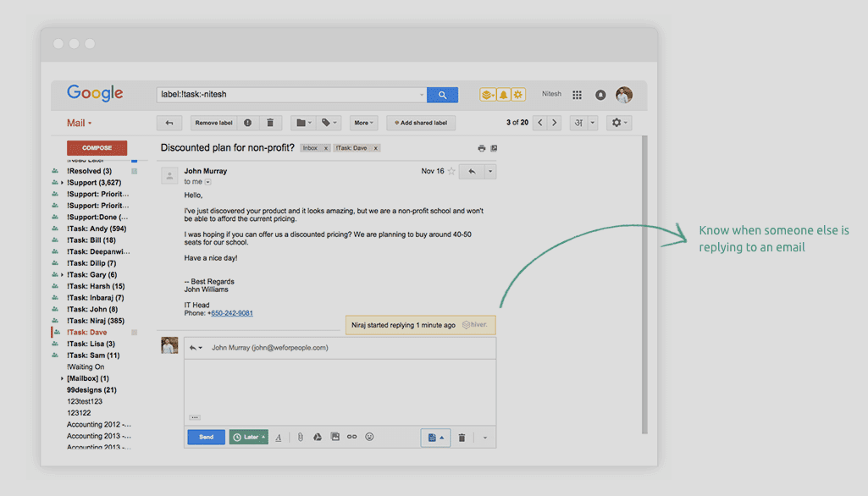Show details of 'to me' recipients
This screenshot has width=868, height=496.
tap(208, 182)
